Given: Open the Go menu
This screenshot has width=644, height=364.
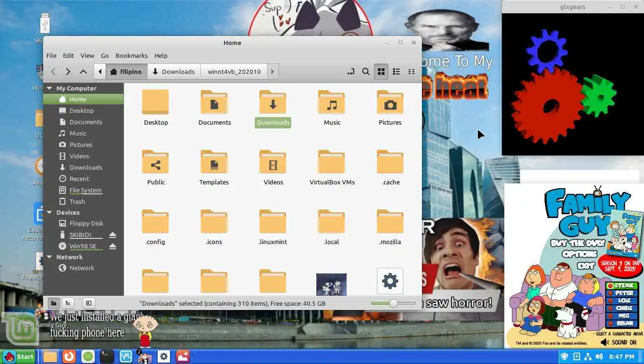Looking at the screenshot, I should [105, 55].
